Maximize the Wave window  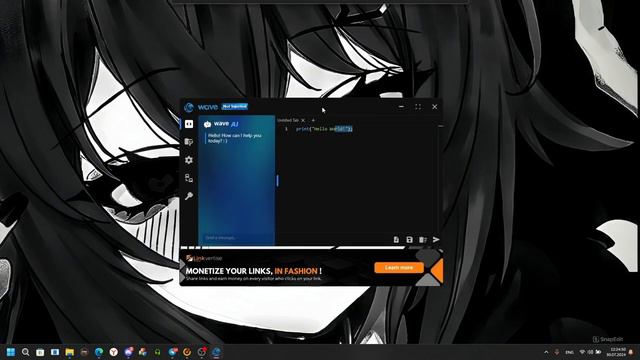[418, 107]
